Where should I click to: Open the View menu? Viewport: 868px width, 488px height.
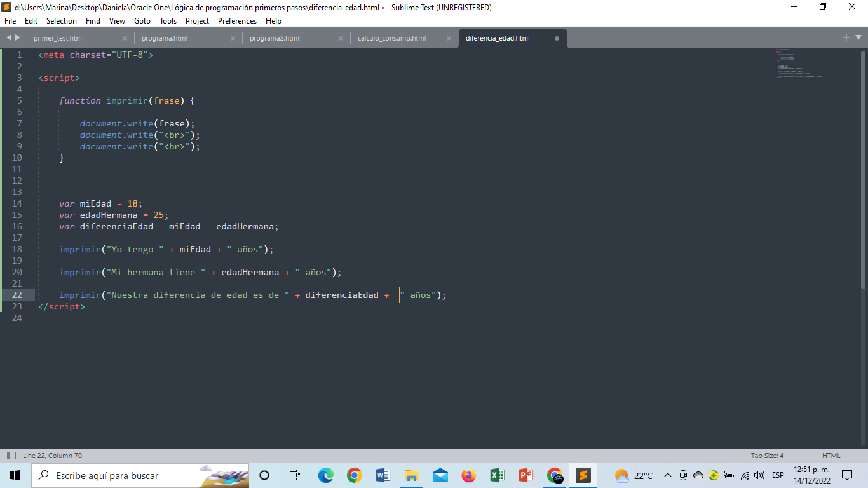click(x=117, y=20)
